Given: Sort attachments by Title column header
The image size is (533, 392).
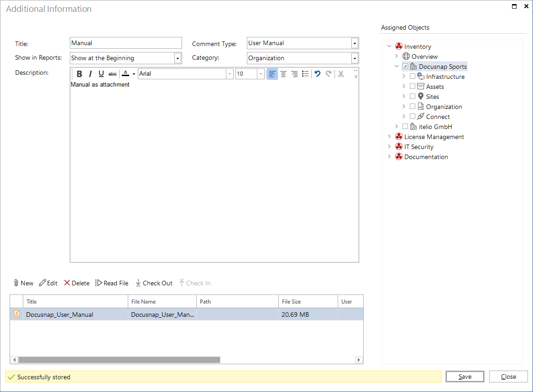Looking at the screenshot, I should tap(75, 301).
